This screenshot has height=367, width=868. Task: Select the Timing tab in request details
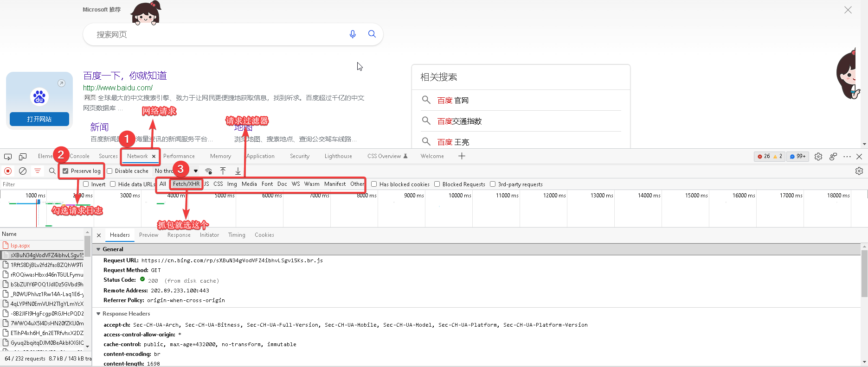237,235
